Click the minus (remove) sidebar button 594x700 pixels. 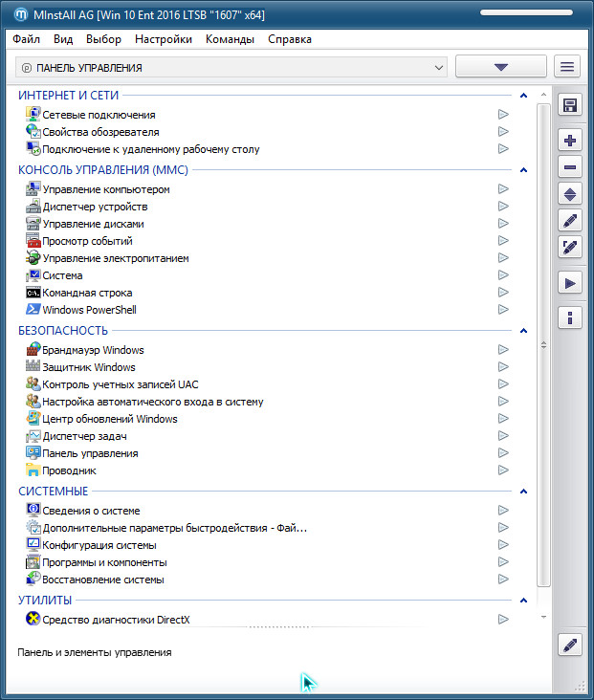click(569, 167)
